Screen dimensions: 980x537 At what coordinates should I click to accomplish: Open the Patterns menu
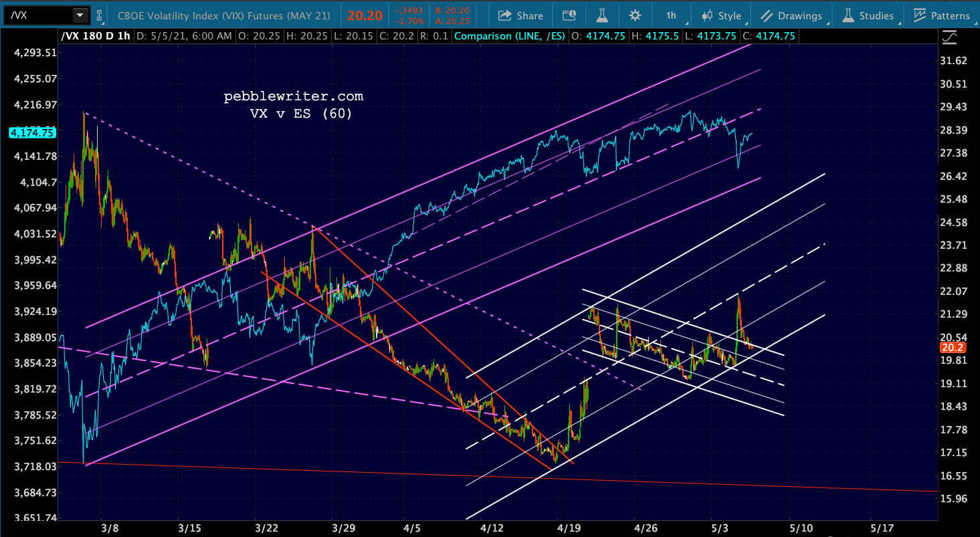[941, 15]
